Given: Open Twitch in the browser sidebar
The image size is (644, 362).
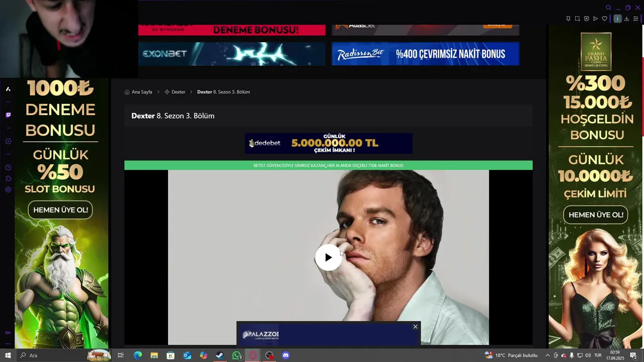Looking at the screenshot, I should (x=8, y=115).
